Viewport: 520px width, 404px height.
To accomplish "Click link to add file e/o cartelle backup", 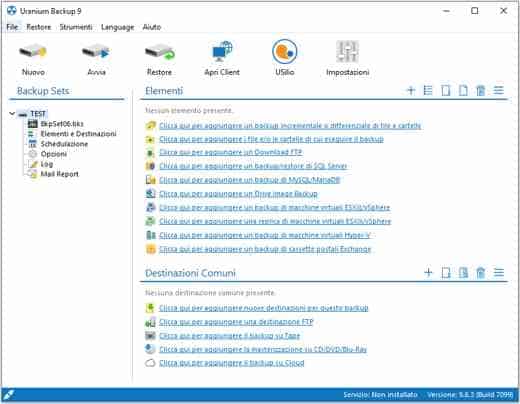I will coord(271,139).
